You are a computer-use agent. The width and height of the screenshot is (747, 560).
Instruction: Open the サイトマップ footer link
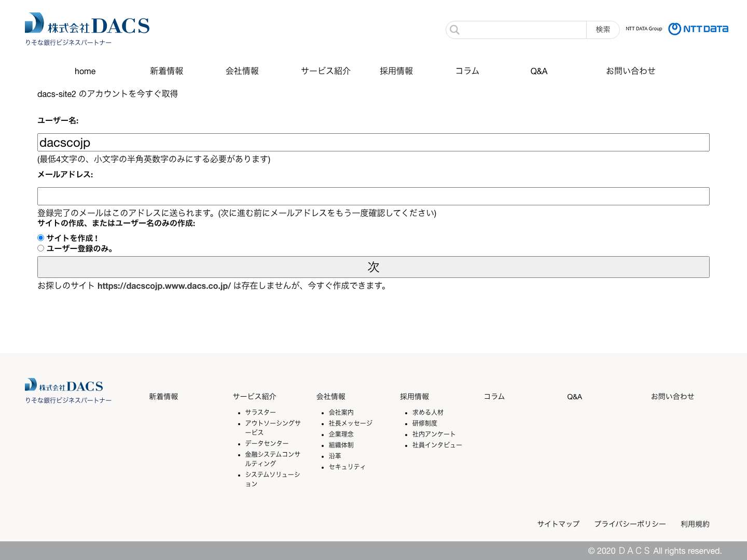(x=558, y=524)
